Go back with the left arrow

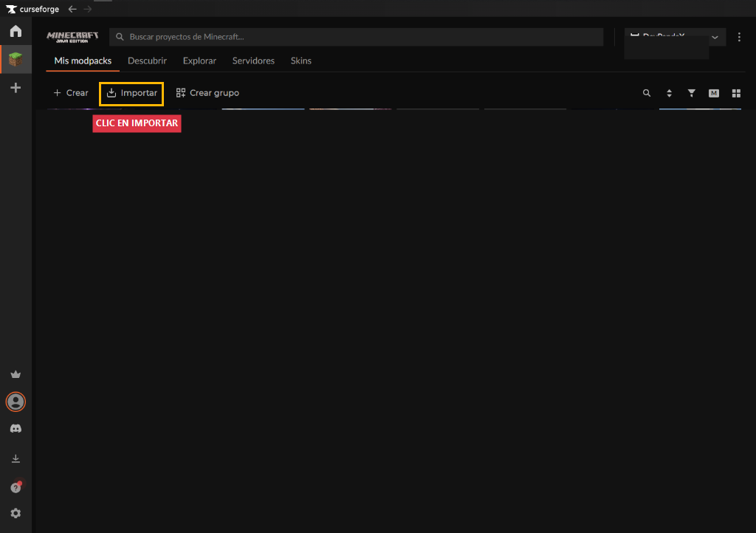pos(72,9)
